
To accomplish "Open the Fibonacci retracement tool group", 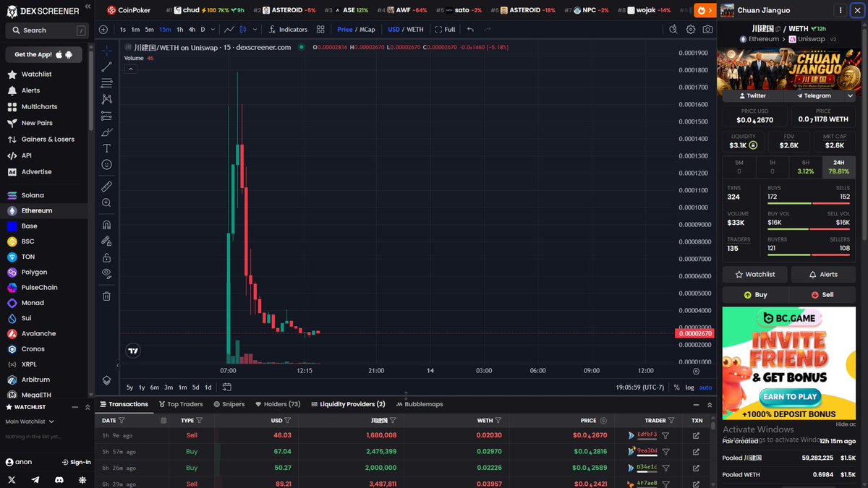I will pos(106,83).
